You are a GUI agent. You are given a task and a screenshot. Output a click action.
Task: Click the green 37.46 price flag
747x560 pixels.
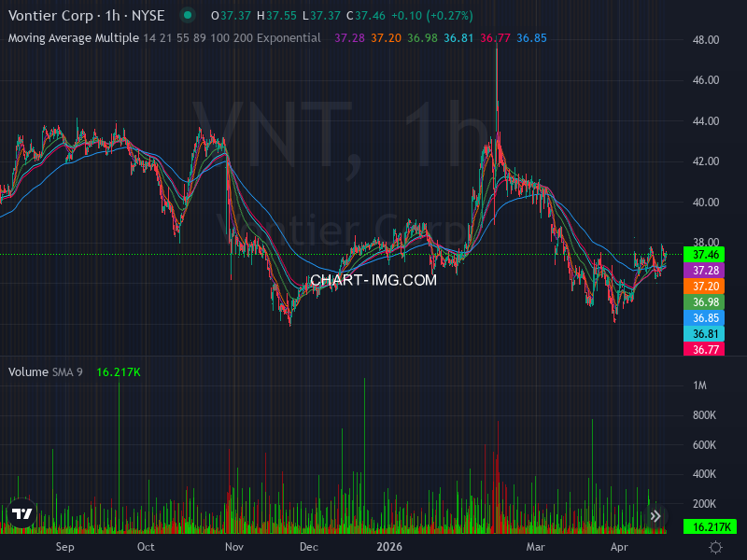(706, 253)
